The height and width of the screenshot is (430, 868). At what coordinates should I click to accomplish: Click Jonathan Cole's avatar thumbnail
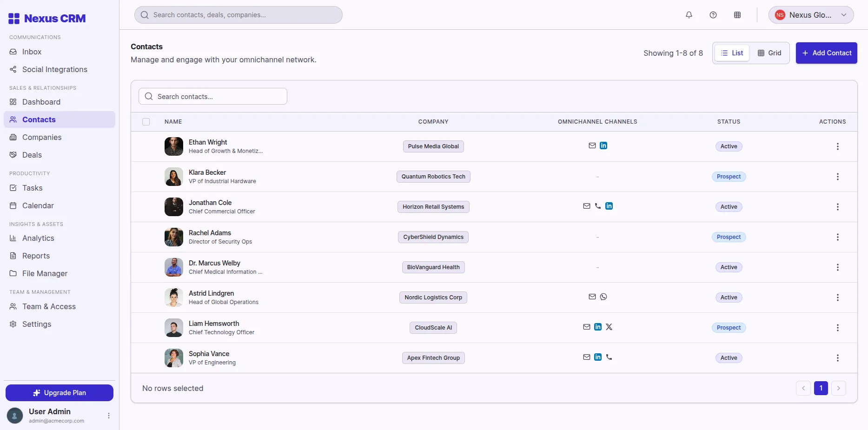coord(174,207)
